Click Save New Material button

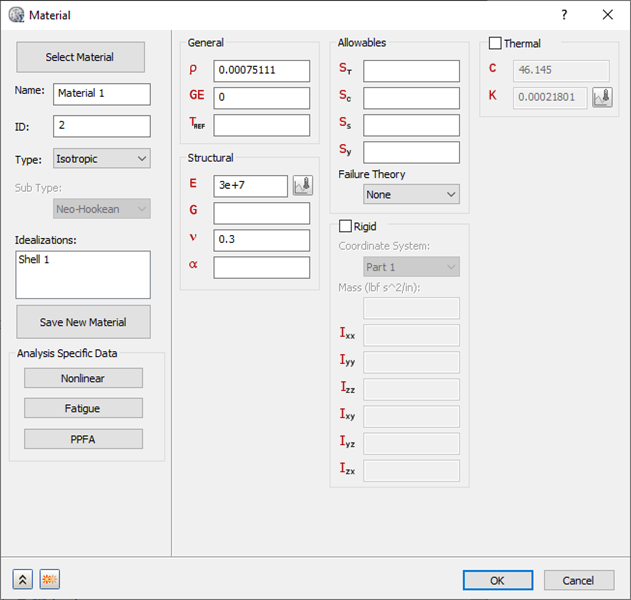coord(84,322)
